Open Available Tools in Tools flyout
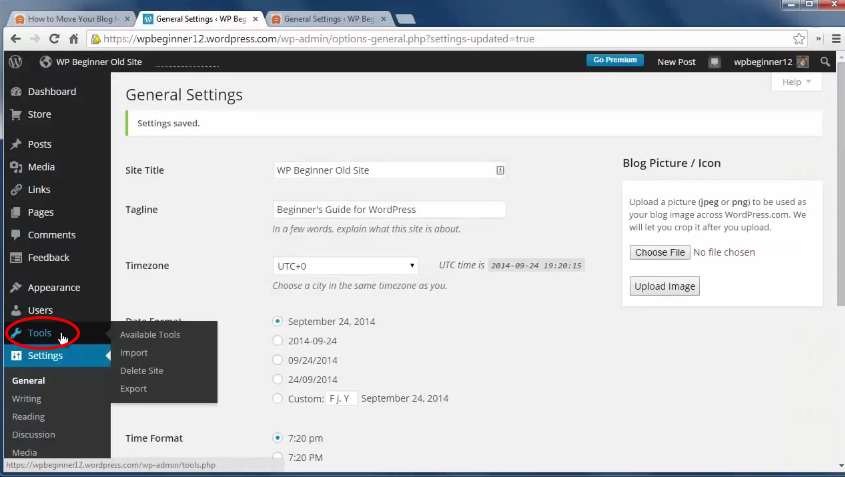This screenshot has width=845, height=477. pyautogui.click(x=150, y=335)
